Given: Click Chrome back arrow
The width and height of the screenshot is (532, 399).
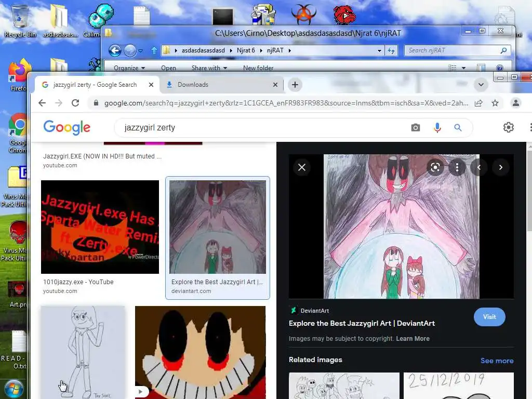Looking at the screenshot, I should (x=42, y=103).
